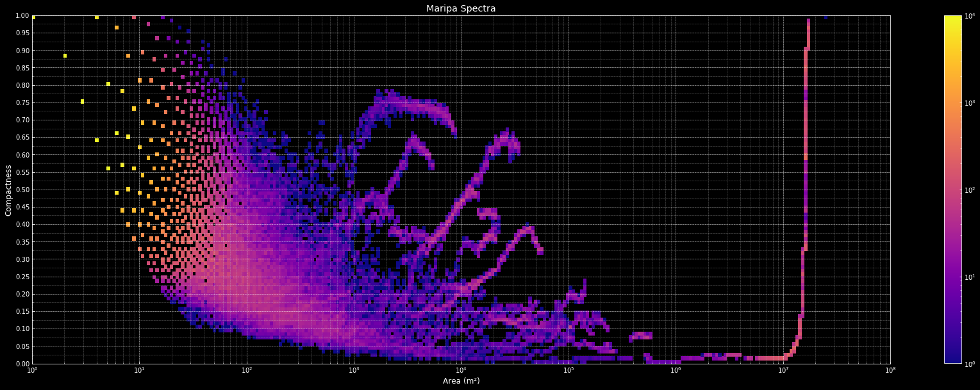Viewport: 980px width, 390px height.
Task: Select the 1.00 tick label on Compactness axis
Action: tap(22, 16)
